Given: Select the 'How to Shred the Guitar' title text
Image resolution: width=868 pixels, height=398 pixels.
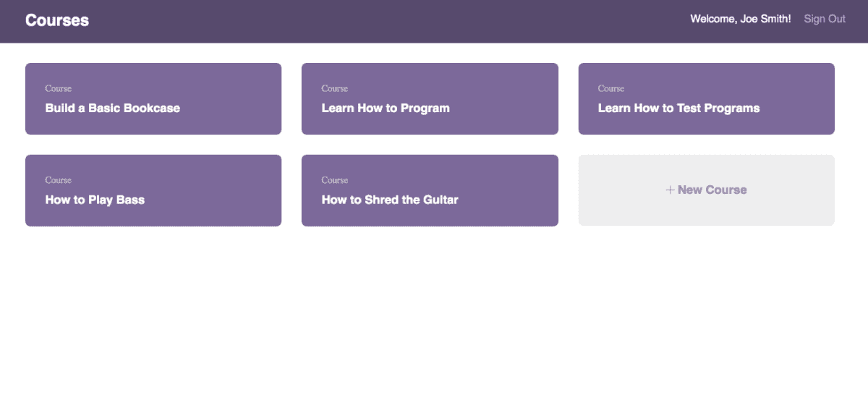Looking at the screenshot, I should click(390, 200).
